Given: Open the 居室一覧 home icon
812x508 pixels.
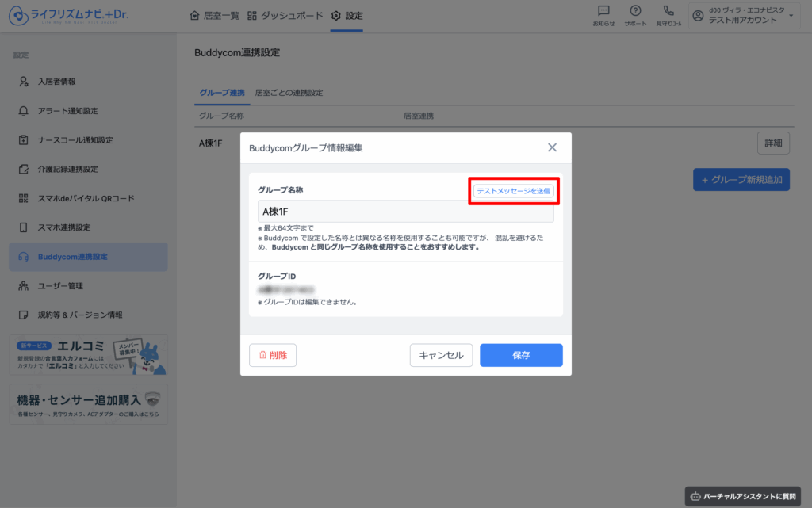Looking at the screenshot, I should coord(195,16).
